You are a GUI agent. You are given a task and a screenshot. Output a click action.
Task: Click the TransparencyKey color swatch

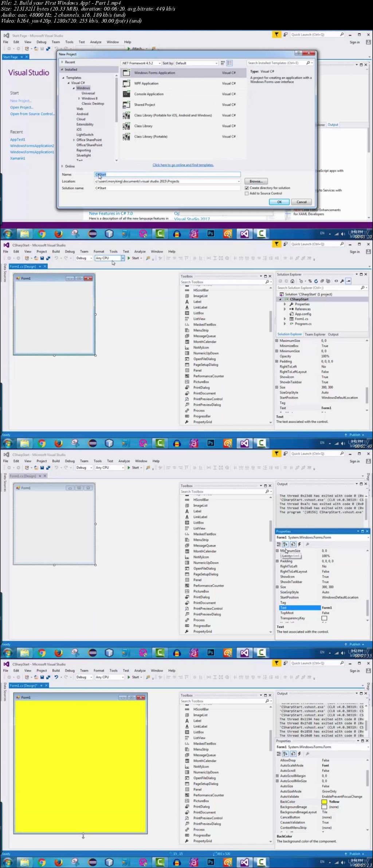click(324, 618)
